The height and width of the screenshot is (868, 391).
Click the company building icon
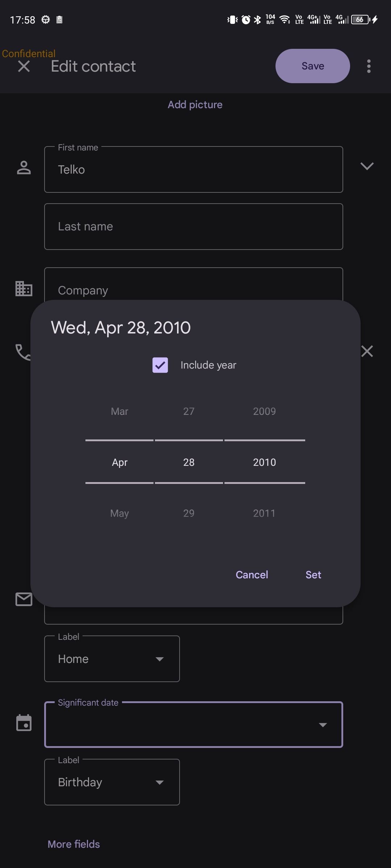tap(24, 288)
